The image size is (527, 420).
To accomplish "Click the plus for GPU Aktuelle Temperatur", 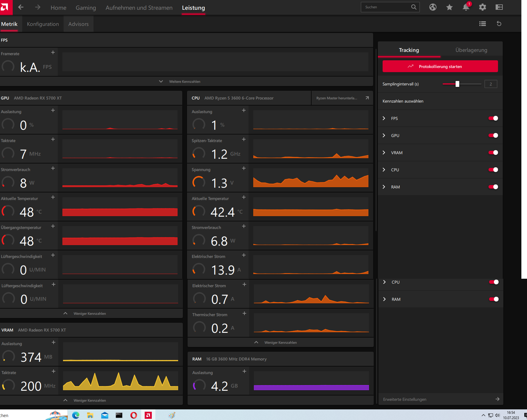I will click(x=53, y=197).
